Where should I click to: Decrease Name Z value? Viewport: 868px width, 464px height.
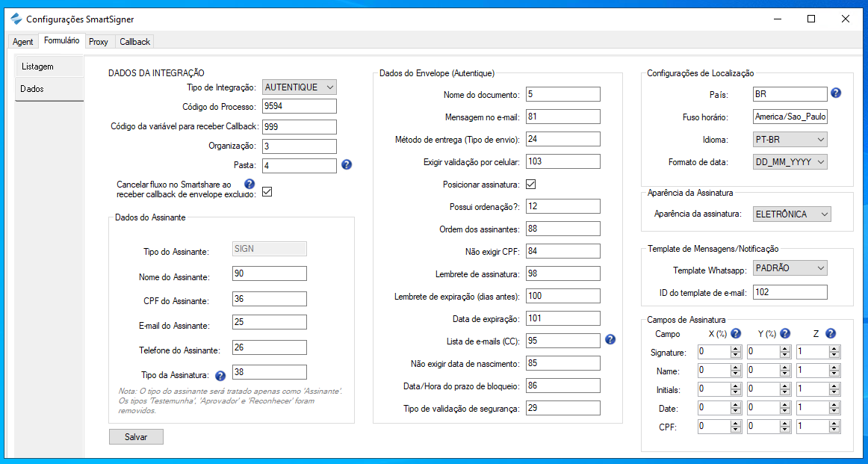834,374
